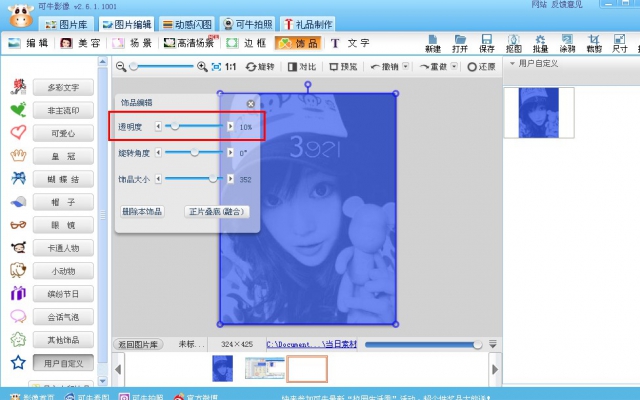Select the 用户自定义 category button

[x=63, y=363]
